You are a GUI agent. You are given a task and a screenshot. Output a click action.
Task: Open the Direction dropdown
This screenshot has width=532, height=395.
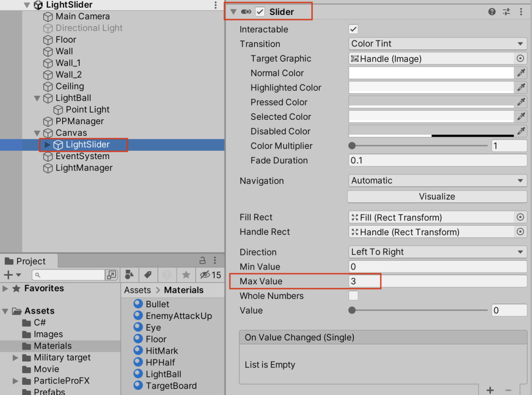[x=437, y=252]
